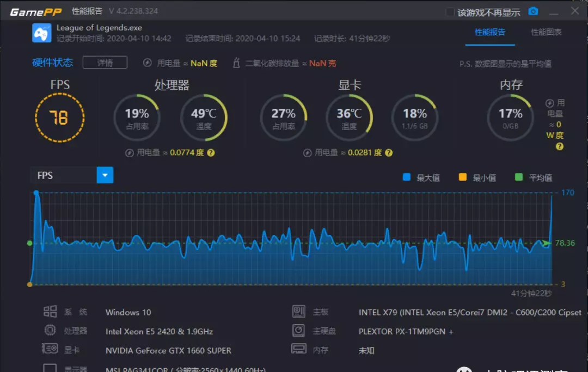Click the GamePP logo
Image resolution: width=588 pixels, height=372 pixels.
(x=35, y=12)
